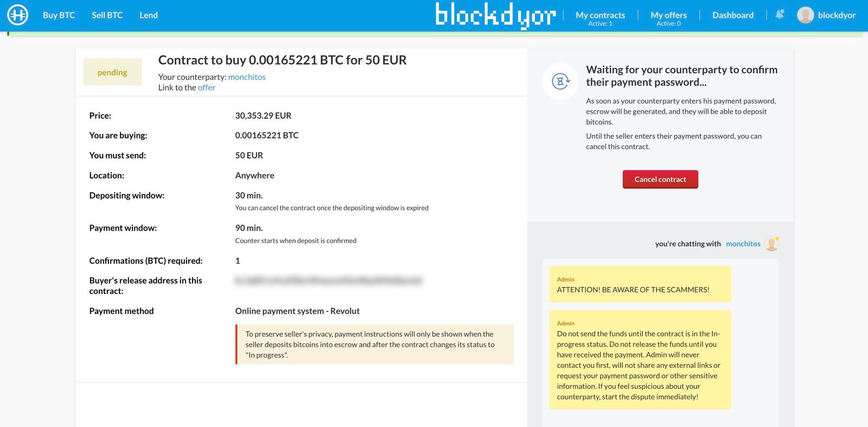
Task: Click the pending status badge
Action: click(112, 72)
